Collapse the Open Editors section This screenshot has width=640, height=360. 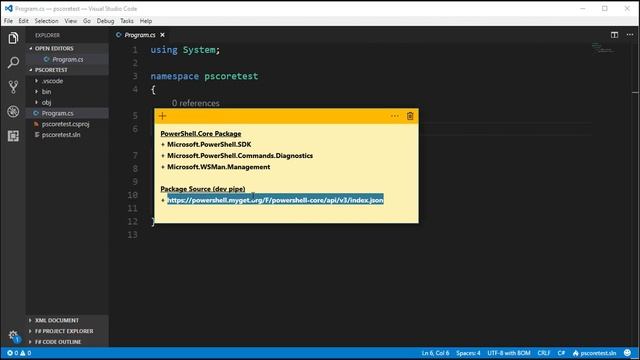coord(67,48)
